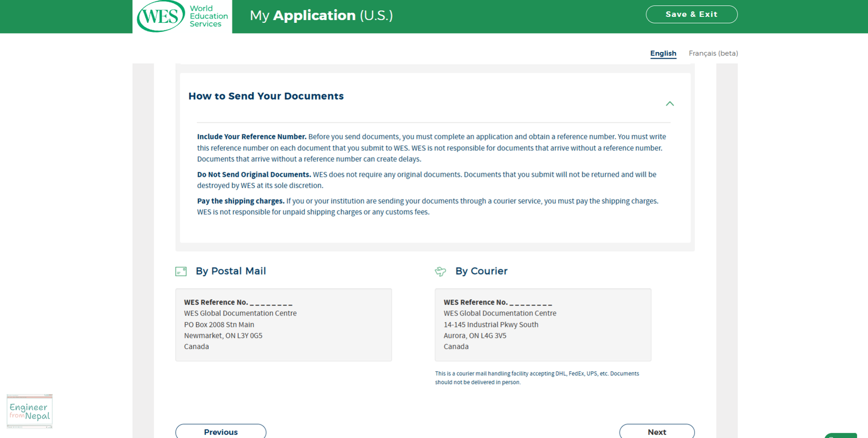Click the PO Box 2008 Stn Main line
The height and width of the screenshot is (438, 868).
tap(219, 325)
